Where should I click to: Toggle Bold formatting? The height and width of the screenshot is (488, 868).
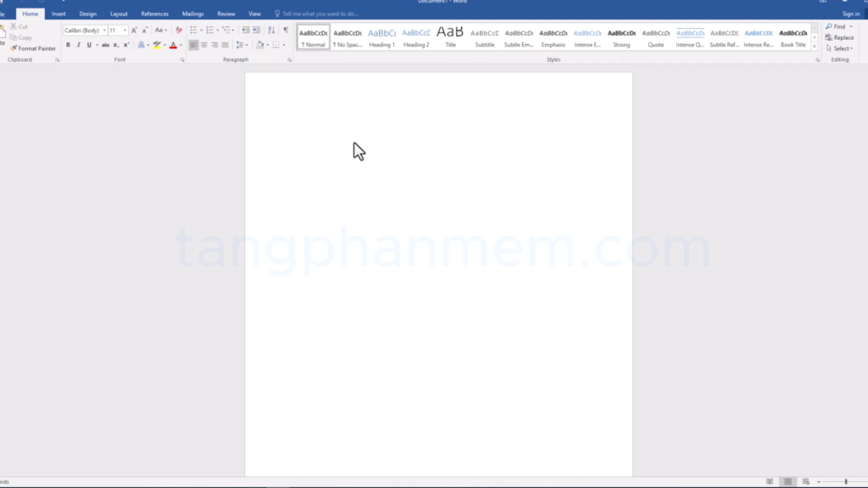(68, 45)
